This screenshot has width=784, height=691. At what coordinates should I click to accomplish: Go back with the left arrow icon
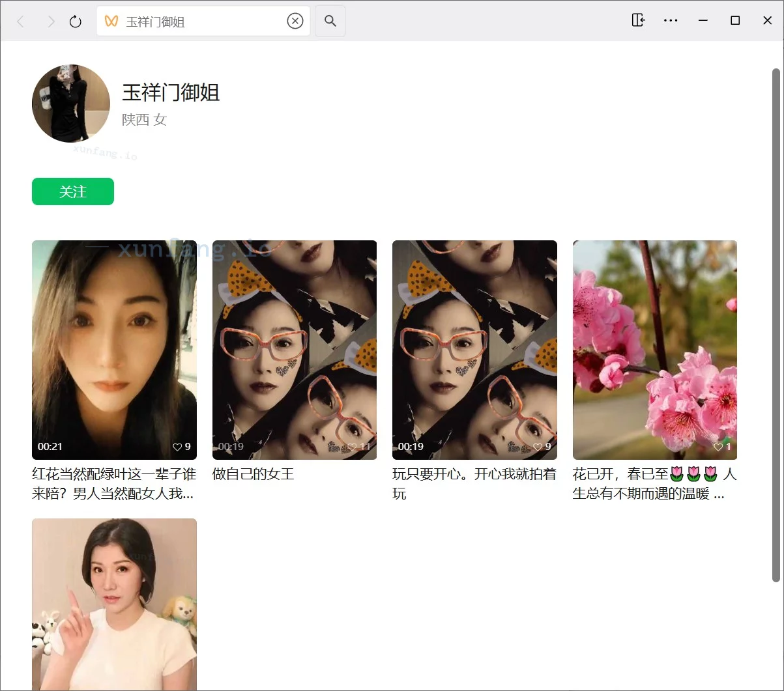pos(21,21)
